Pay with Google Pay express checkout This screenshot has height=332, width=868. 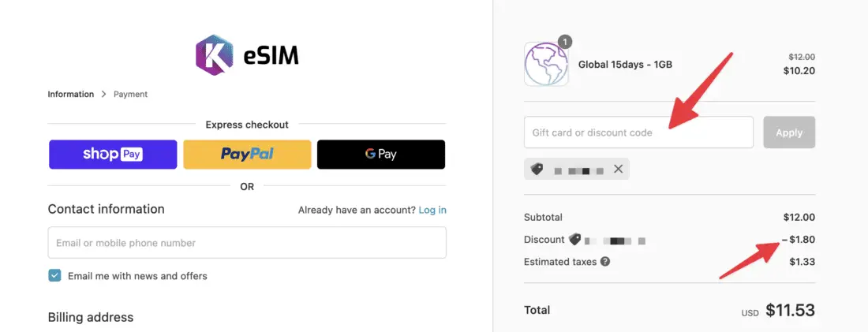pos(381,155)
